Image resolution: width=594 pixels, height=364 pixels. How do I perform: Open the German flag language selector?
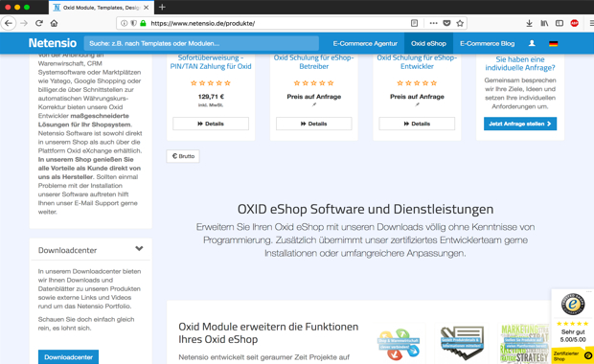click(x=553, y=43)
